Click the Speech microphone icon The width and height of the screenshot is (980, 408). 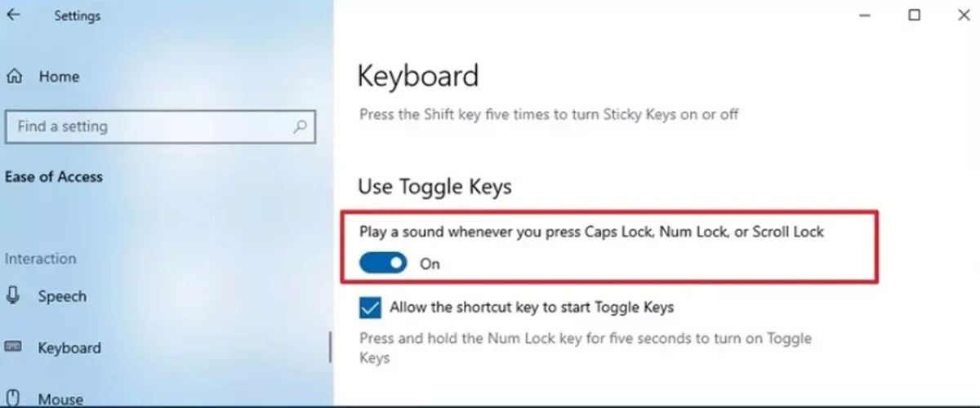[14, 296]
